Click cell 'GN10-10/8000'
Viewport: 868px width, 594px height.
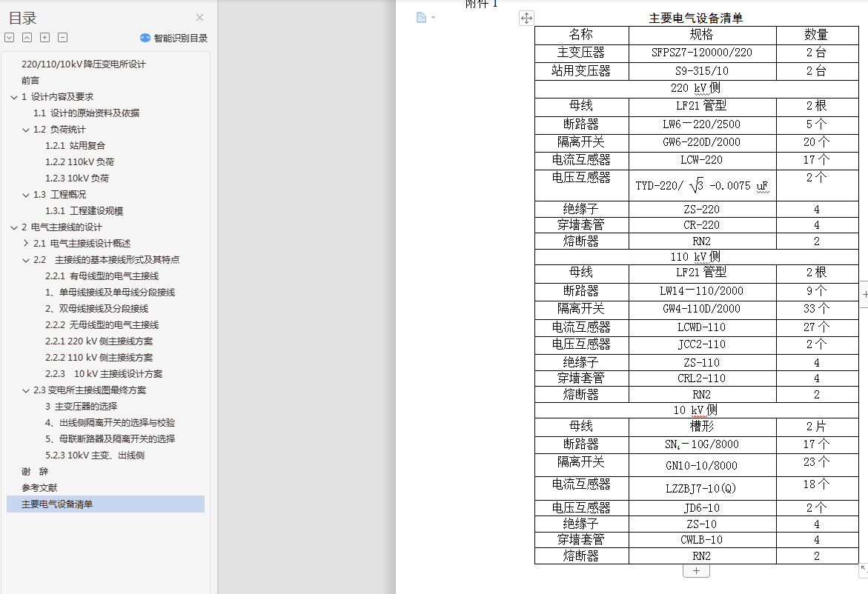pyautogui.click(x=702, y=466)
